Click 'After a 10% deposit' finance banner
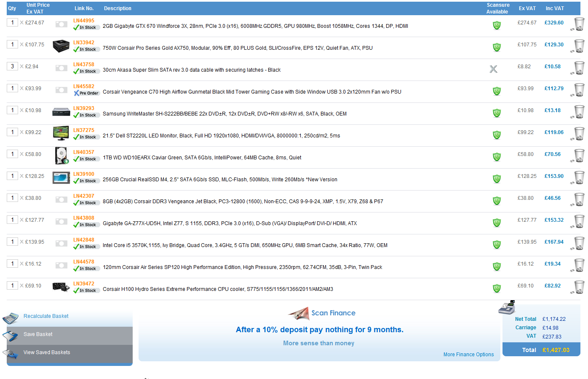Viewport: 588px width, 379px height. tap(320, 330)
